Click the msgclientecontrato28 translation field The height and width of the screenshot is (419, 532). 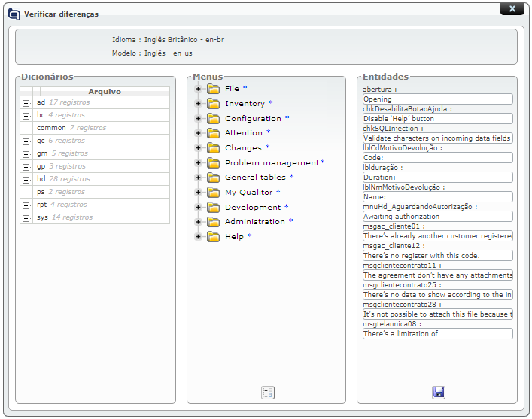pyautogui.click(x=438, y=314)
